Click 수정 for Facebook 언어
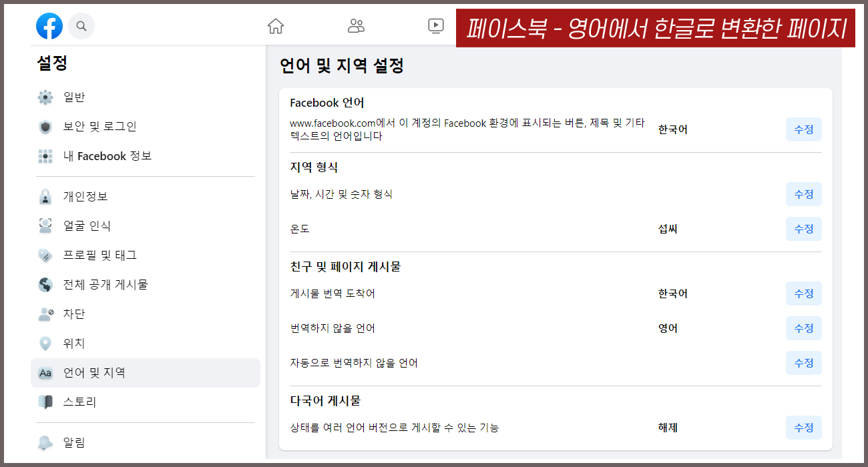 pos(804,129)
